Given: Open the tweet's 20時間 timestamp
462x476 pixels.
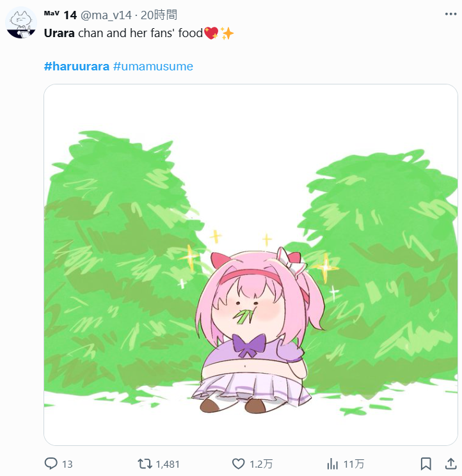Looking at the screenshot, I should [159, 15].
